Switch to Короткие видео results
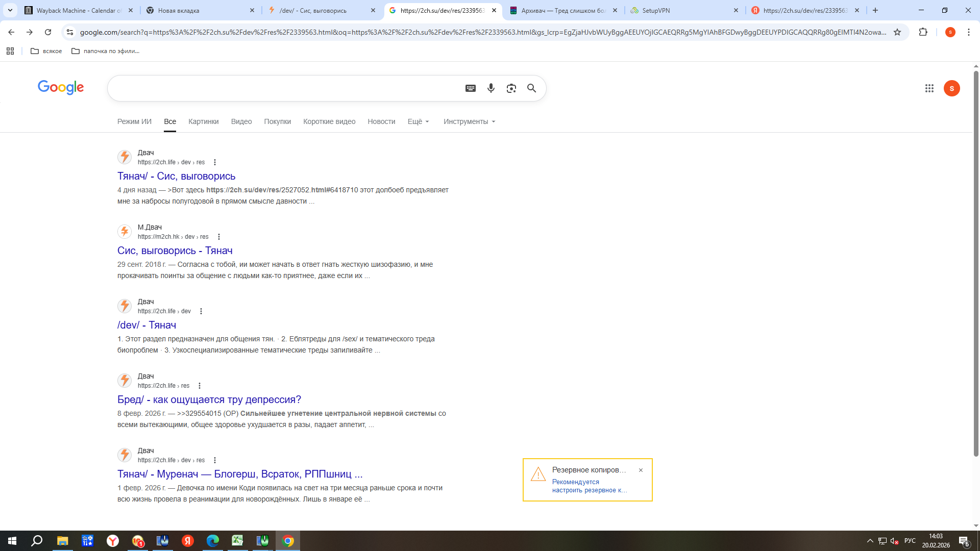Screen dimensions: 980x551 pos(329,121)
